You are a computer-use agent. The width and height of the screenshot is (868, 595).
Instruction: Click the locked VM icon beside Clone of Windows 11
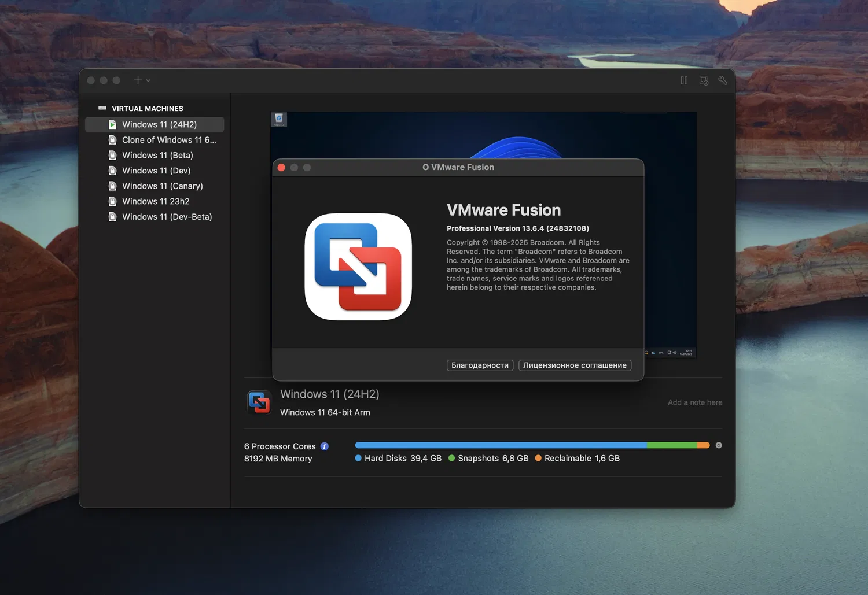(112, 140)
